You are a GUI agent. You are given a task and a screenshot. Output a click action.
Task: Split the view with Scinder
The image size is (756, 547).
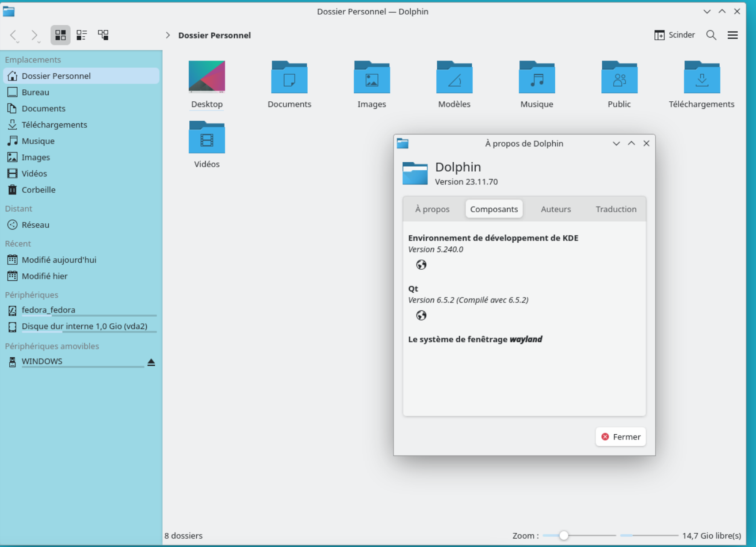[x=675, y=35]
